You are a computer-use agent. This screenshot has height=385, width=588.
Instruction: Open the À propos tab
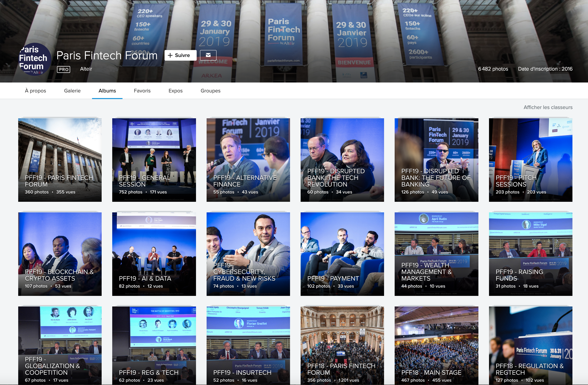35,91
